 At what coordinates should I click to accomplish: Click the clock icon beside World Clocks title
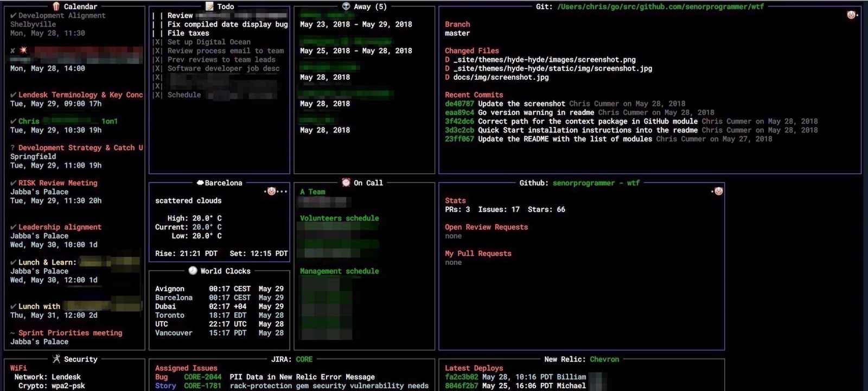(193, 271)
